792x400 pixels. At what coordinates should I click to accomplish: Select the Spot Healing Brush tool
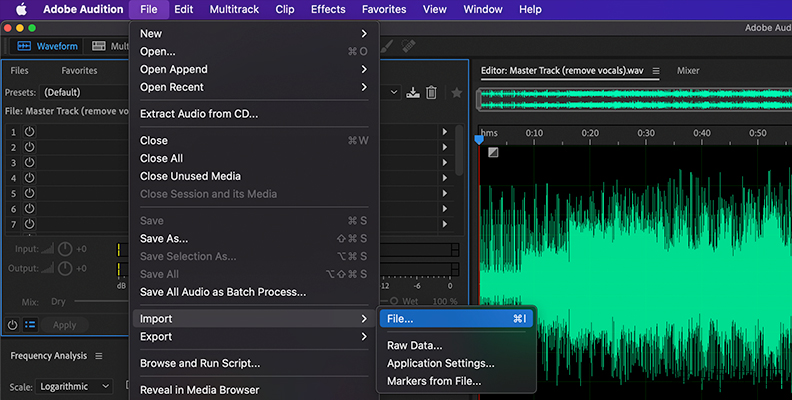pyautogui.click(x=409, y=46)
